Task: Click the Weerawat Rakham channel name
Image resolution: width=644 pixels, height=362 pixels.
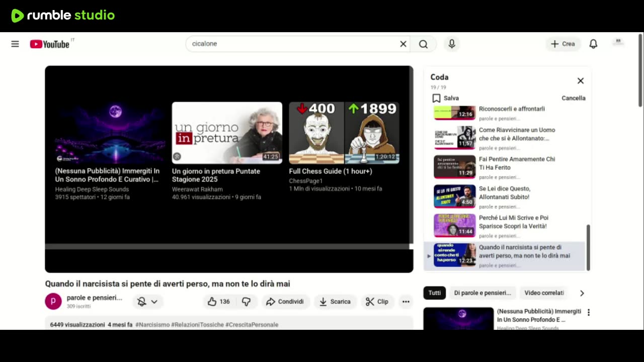Action: pos(197,190)
